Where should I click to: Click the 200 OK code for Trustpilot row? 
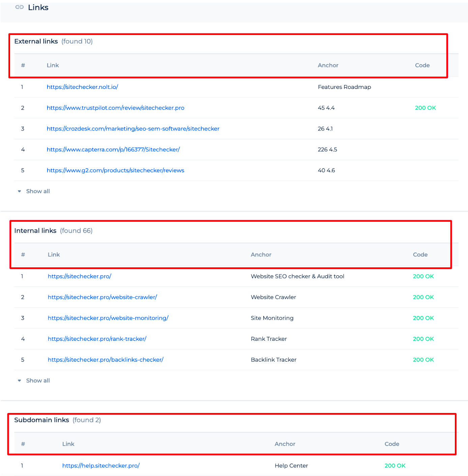[425, 108]
